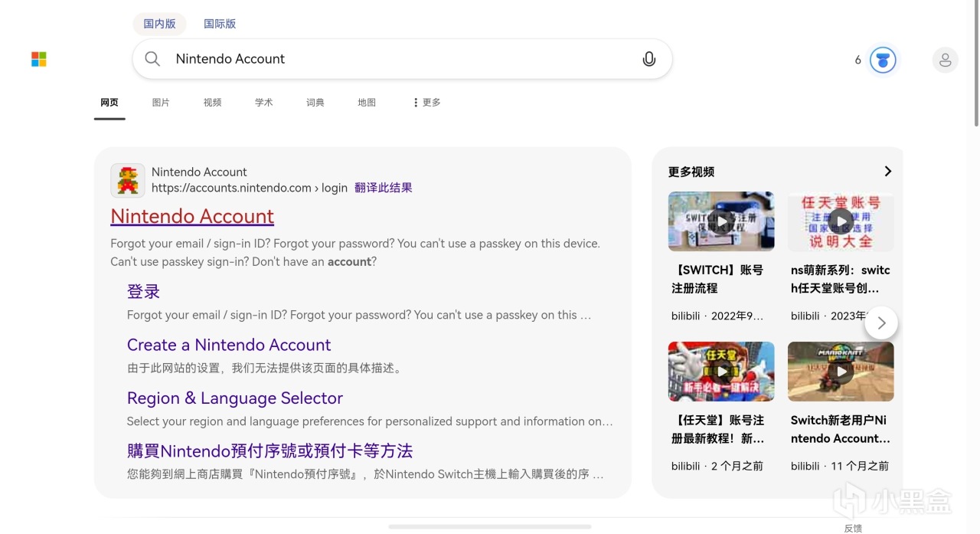The image size is (980, 534).
Task: Click the 'Select your region and language' description
Action: (x=370, y=421)
